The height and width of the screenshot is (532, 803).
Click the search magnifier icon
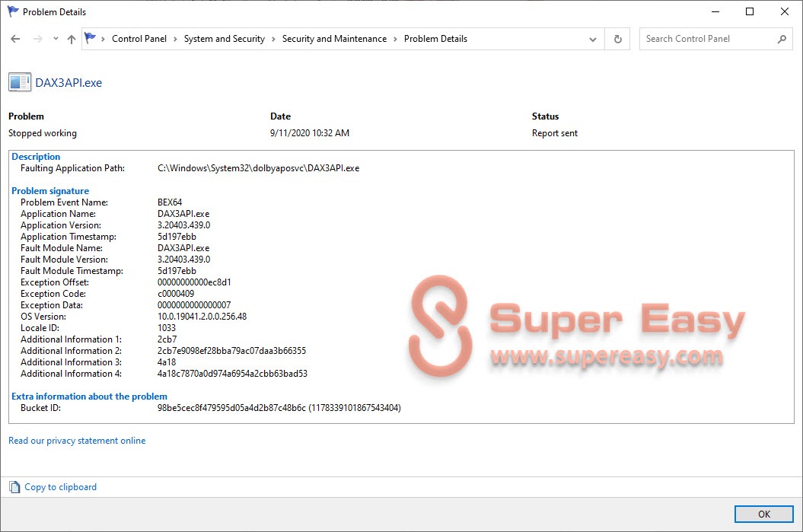[782, 39]
